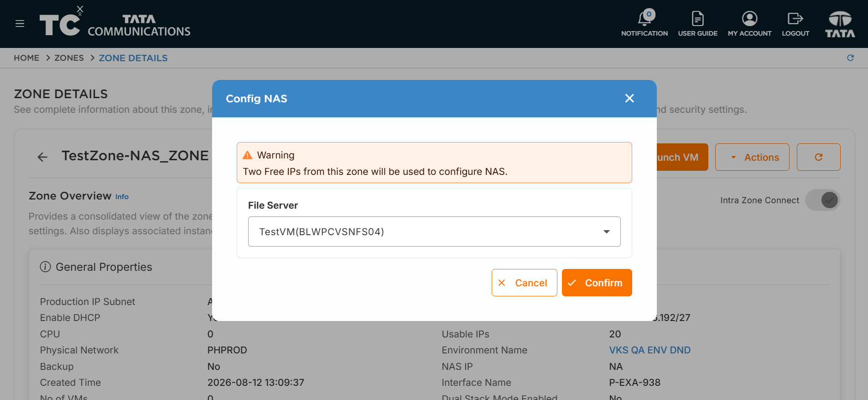Click the Usable IPs value 20
Viewport: 868px width, 400px height.
click(615, 334)
